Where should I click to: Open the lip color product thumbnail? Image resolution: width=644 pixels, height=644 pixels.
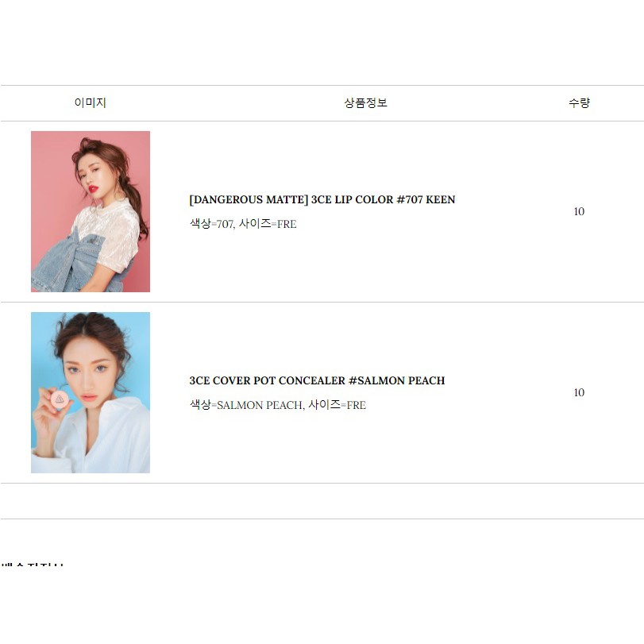pyautogui.click(x=91, y=211)
